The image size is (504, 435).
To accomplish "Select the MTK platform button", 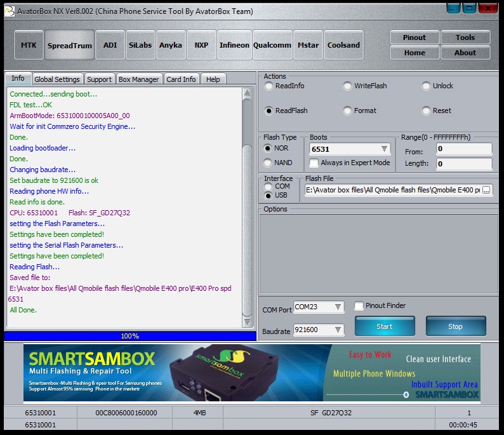I will tap(29, 45).
